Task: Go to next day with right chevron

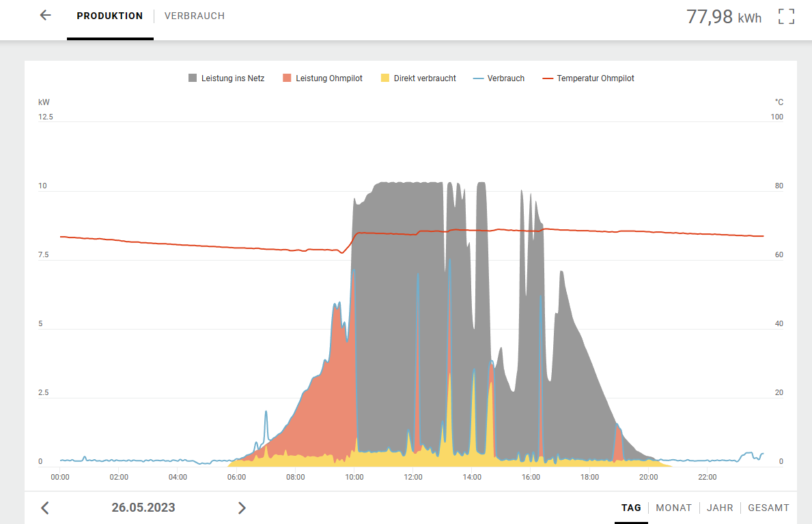Action: pos(241,508)
